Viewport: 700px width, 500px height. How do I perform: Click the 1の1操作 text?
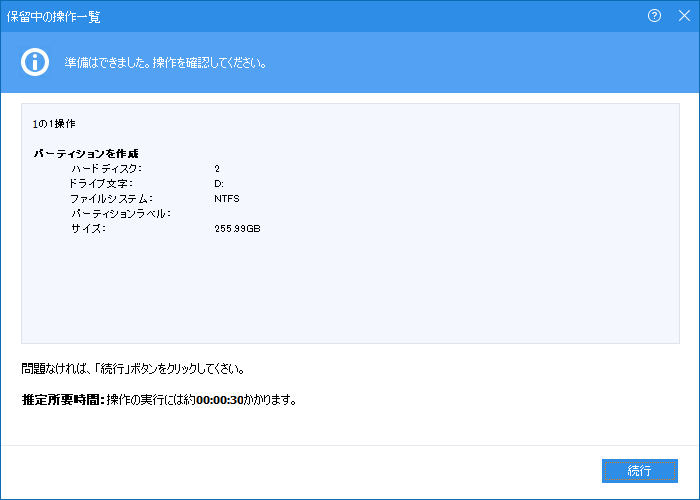tap(54, 124)
